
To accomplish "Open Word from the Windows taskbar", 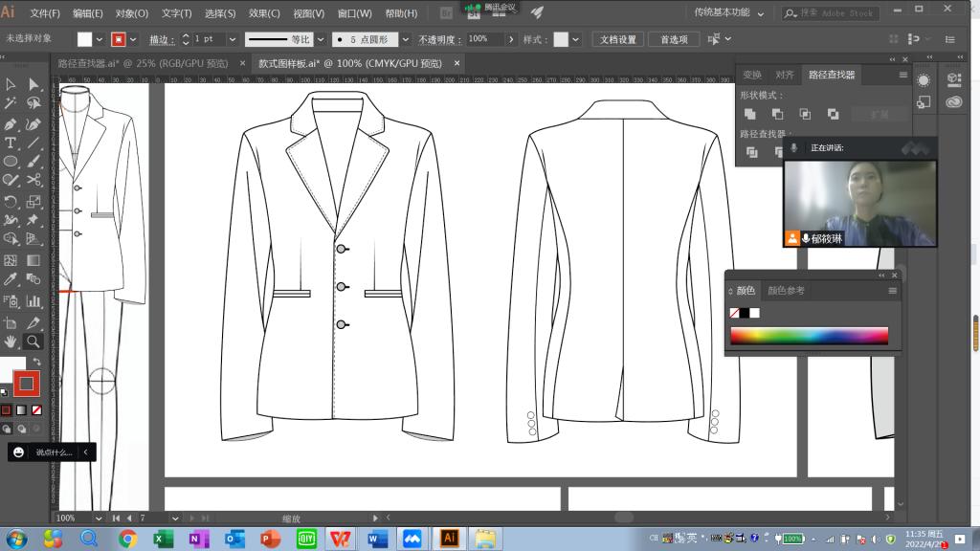I will point(377,539).
